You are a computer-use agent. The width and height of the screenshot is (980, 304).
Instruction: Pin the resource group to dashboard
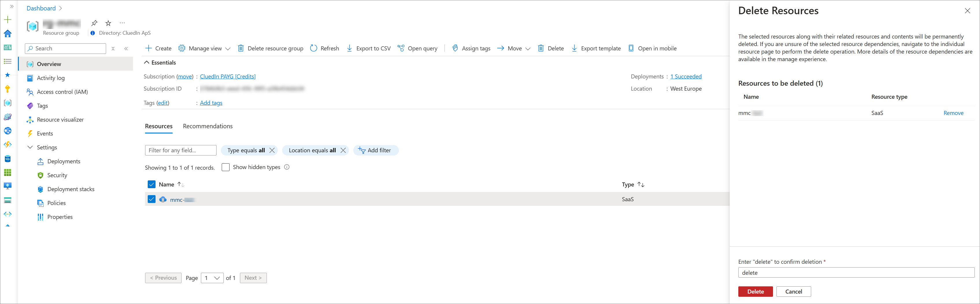94,23
